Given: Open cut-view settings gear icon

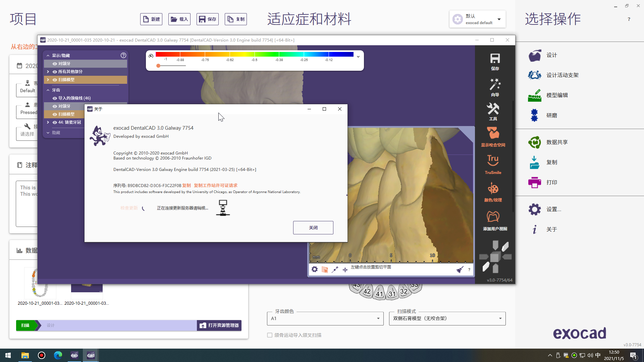Looking at the screenshot, I should point(314,269).
